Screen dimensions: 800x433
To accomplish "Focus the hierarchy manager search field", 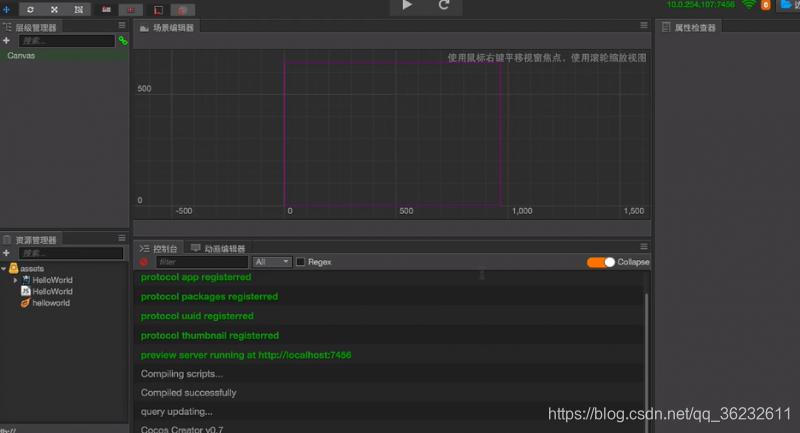I will coord(66,41).
